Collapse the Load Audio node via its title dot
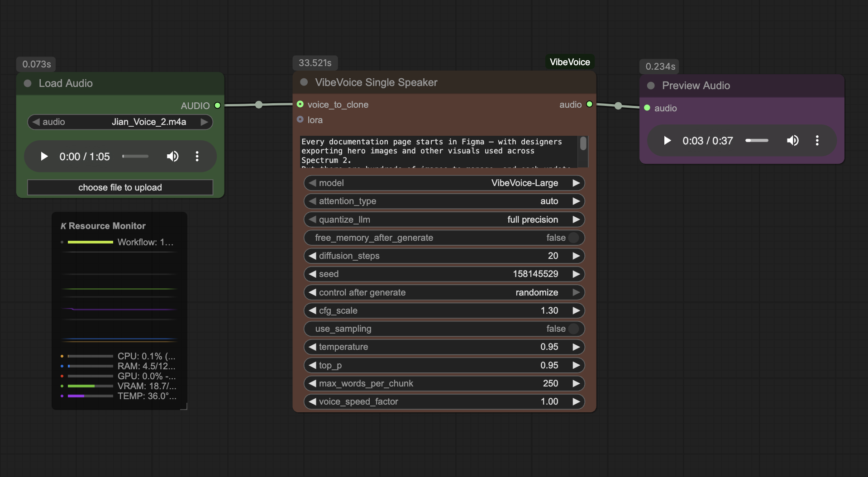 click(x=27, y=83)
